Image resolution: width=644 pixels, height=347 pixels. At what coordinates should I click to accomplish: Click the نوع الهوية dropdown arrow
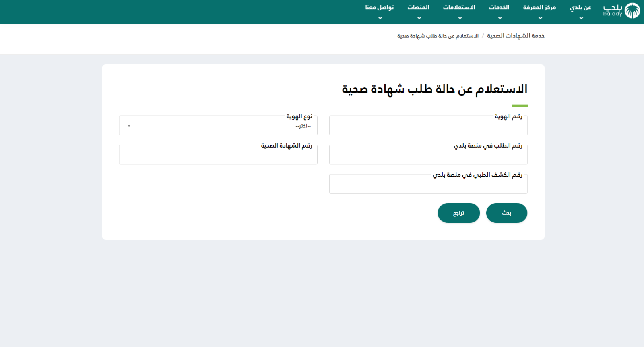[129, 126]
